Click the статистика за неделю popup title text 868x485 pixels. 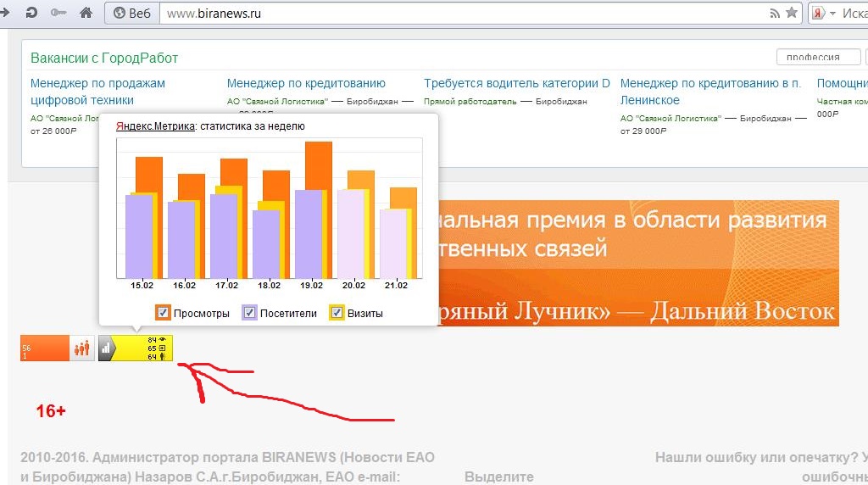[x=253, y=126]
